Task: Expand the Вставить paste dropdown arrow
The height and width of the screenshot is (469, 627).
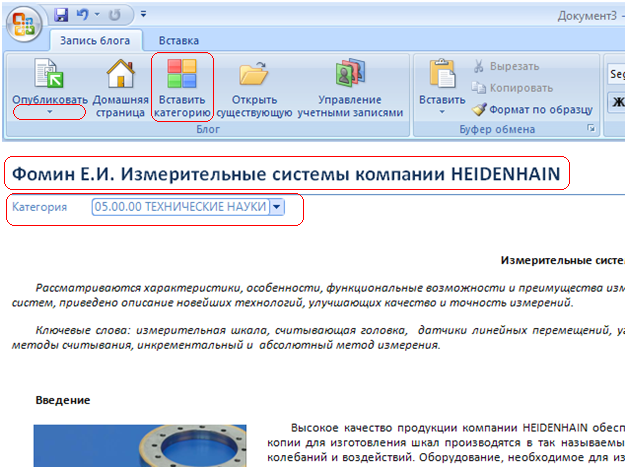Action: (x=442, y=112)
